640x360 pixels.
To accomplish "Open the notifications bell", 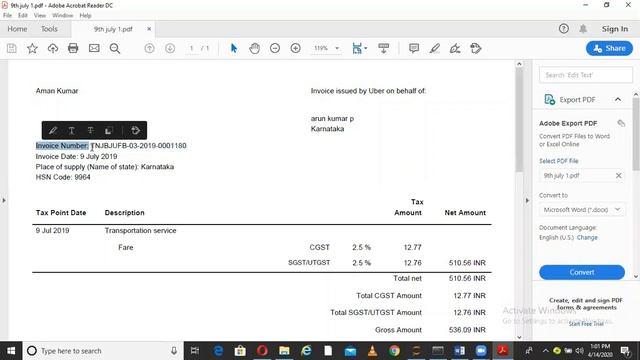I will point(583,29).
